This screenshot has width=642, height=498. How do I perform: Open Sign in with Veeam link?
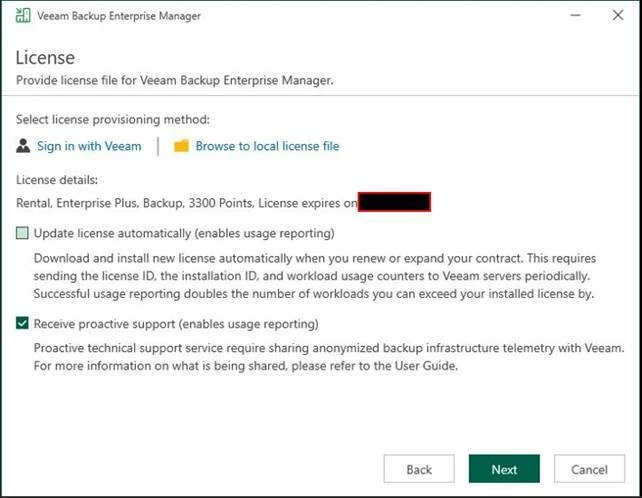(89, 146)
